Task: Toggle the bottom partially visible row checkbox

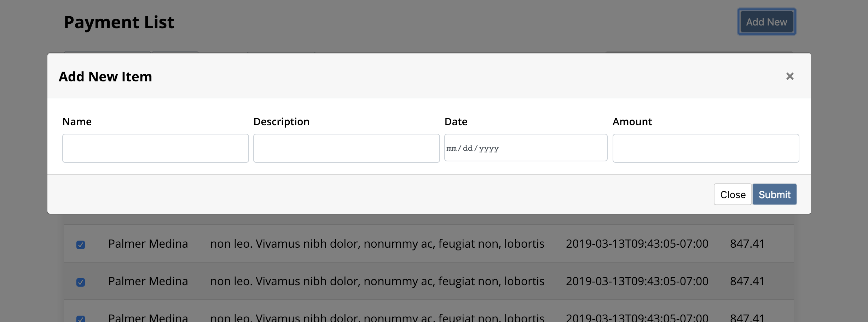Action: tap(81, 318)
